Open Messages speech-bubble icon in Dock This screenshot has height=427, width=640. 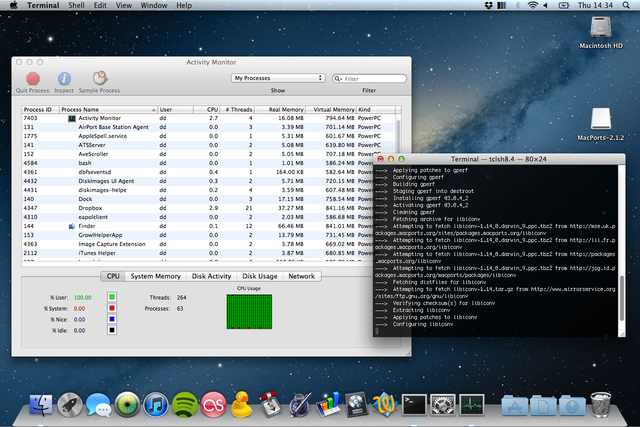click(x=98, y=405)
